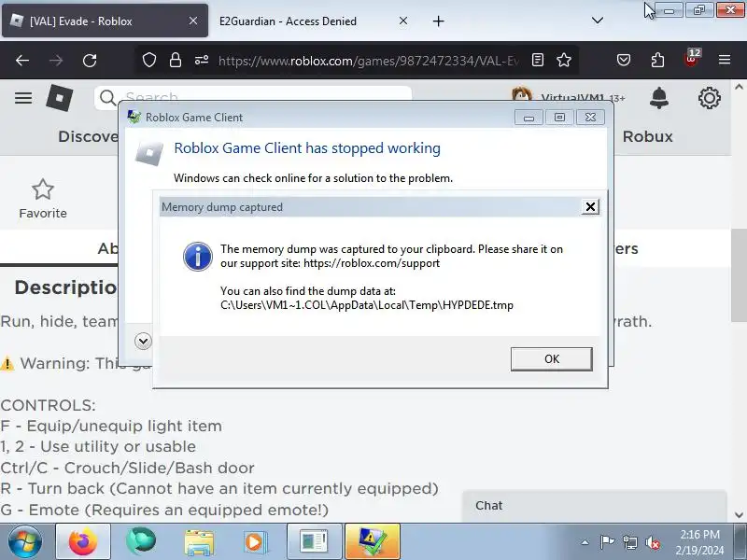Restore down the Firefox browser window
747x560 pixels.
click(698, 10)
